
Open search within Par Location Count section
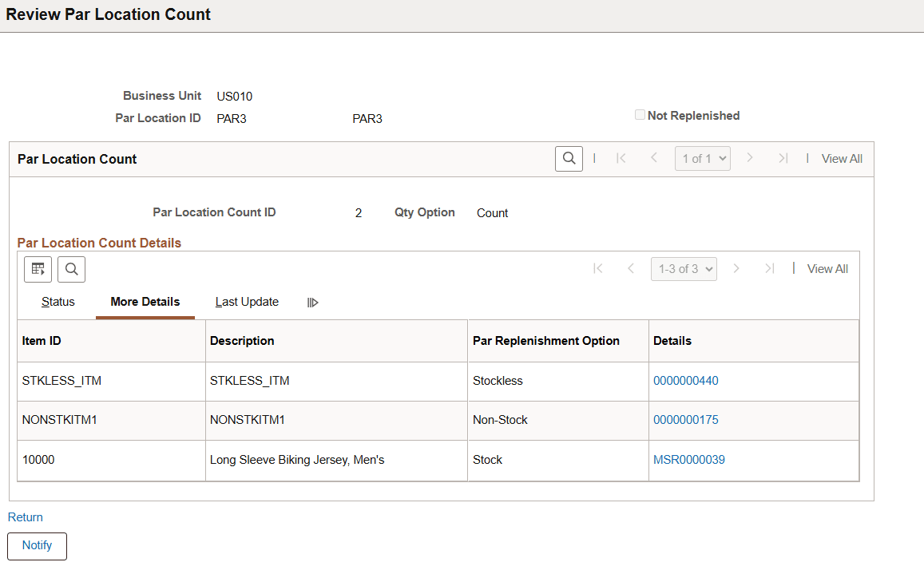click(x=569, y=158)
